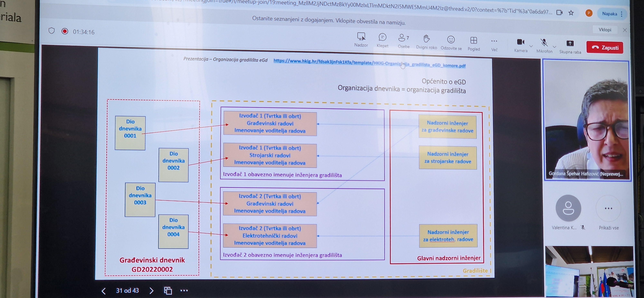The image size is (644, 298).
Task: Click Izvođač 2 obavezno imenuje inženjera gradilišta text
Action: coord(282,255)
